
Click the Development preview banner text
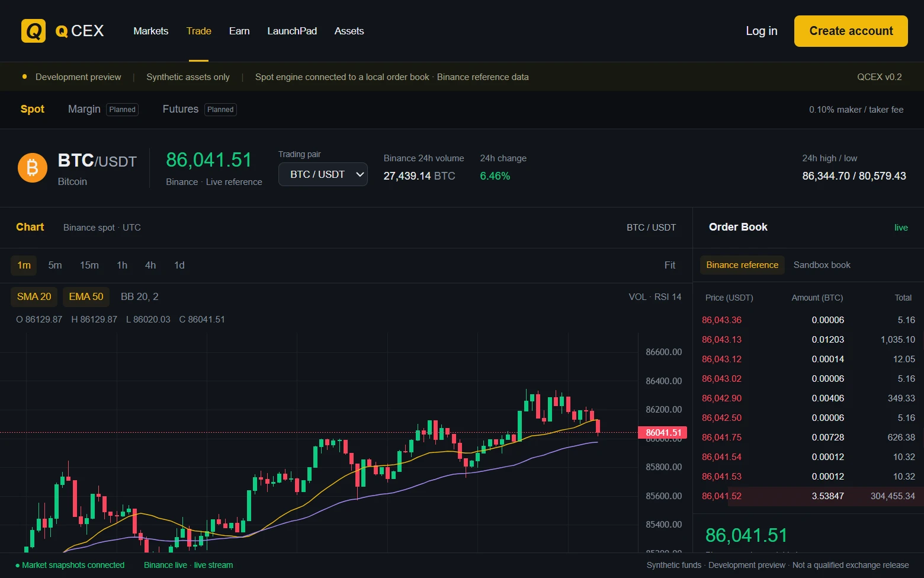[78, 77]
